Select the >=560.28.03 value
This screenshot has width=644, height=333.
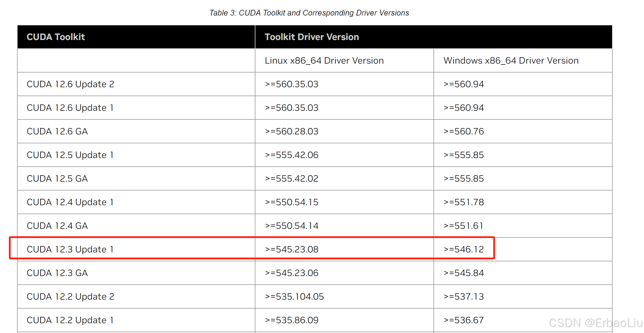(292, 131)
